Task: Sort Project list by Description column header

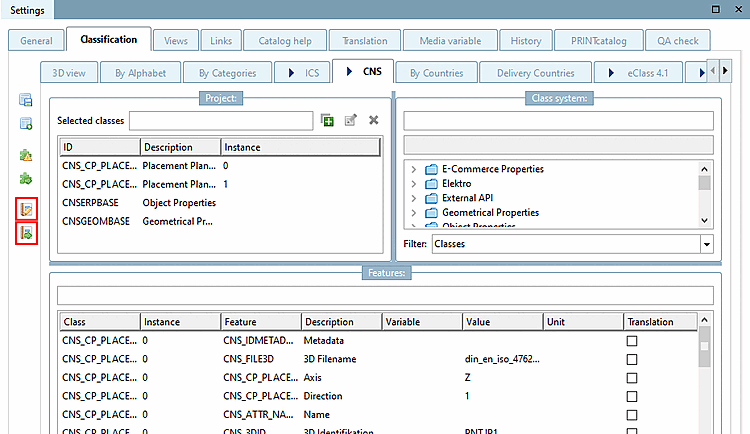Action: point(181,147)
